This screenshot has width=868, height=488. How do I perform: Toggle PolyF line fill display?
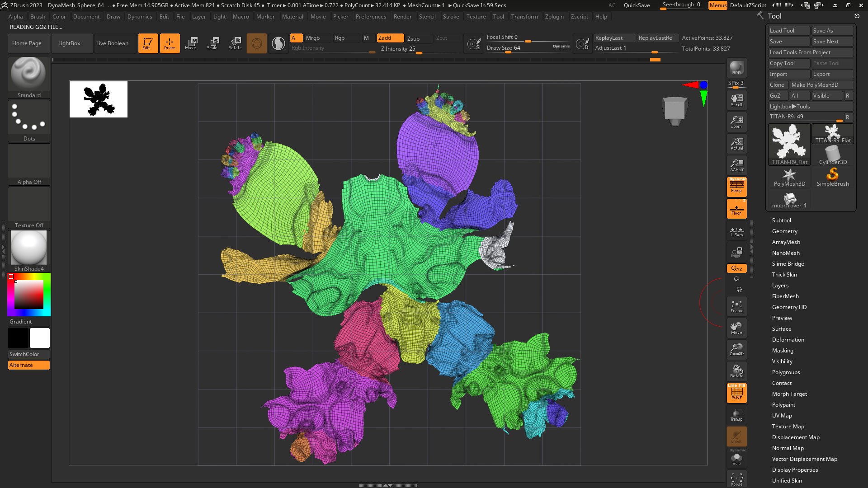(736, 393)
